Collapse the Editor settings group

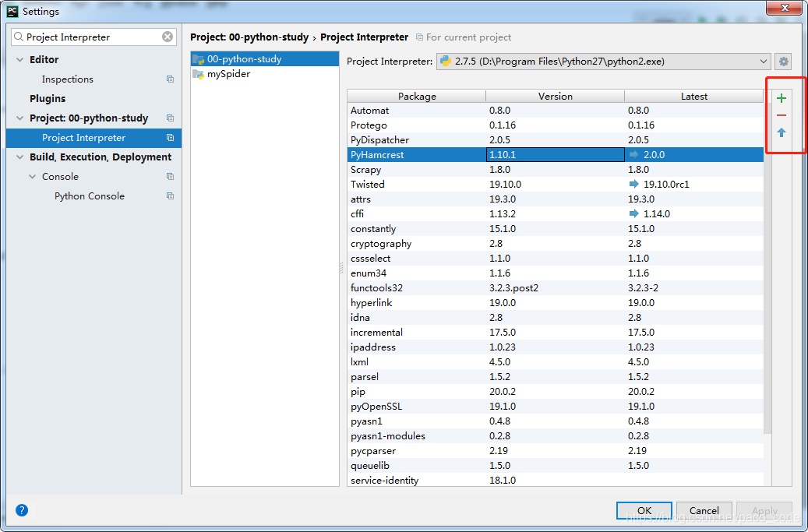20,60
